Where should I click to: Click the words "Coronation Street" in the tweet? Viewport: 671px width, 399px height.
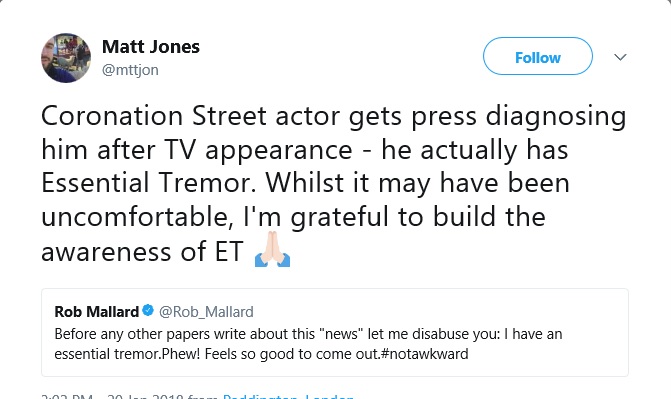[154, 116]
